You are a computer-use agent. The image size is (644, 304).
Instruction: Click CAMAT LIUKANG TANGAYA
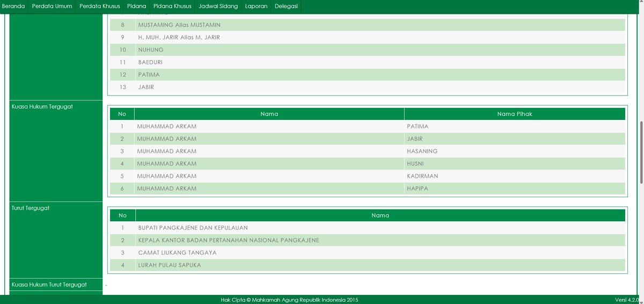point(177,252)
